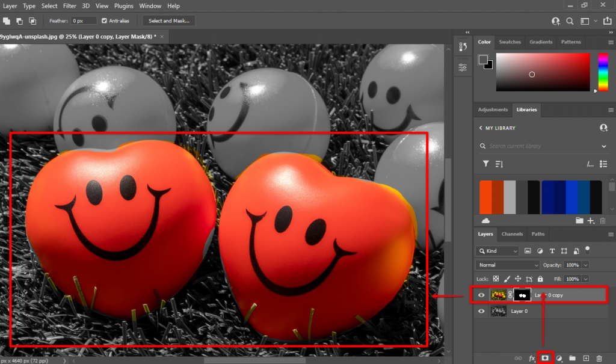Image resolution: width=616 pixels, height=364 pixels.
Task: Hide the Layer 0 copy layer
Action: click(481, 295)
